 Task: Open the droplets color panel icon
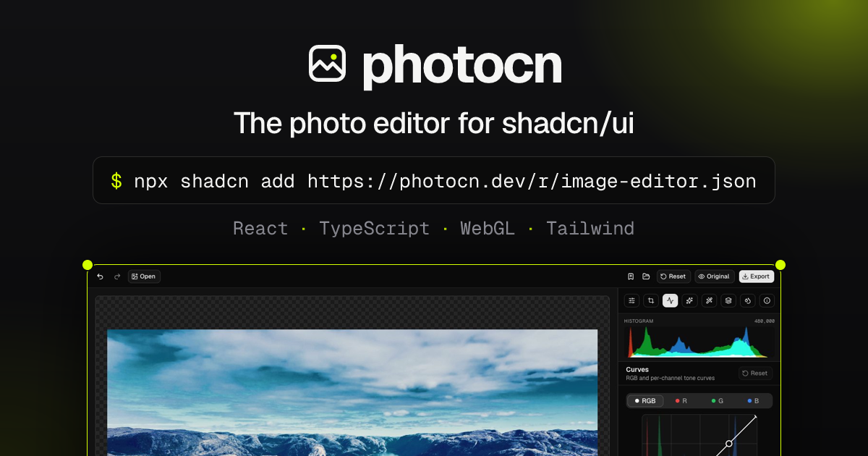click(748, 300)
